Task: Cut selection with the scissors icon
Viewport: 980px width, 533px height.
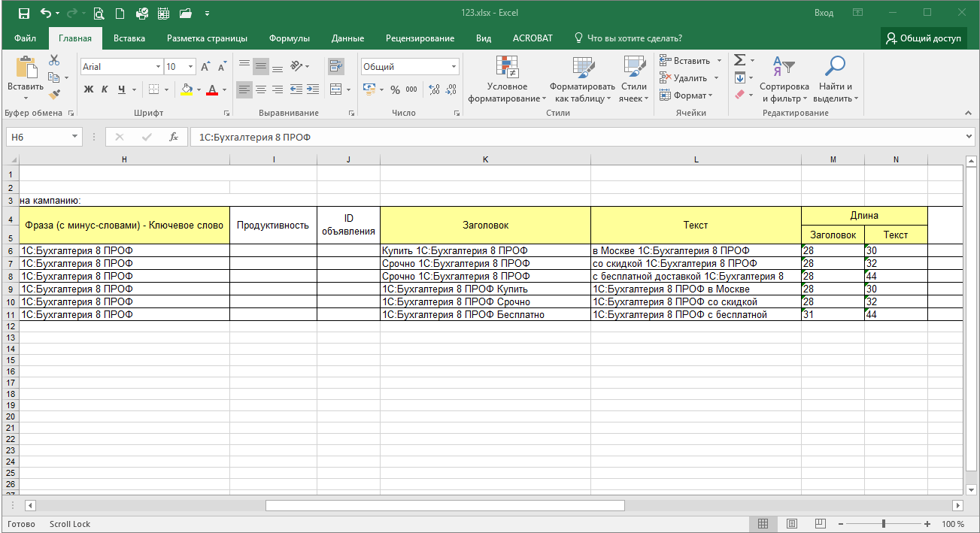Action: click(x=54, y=60)
